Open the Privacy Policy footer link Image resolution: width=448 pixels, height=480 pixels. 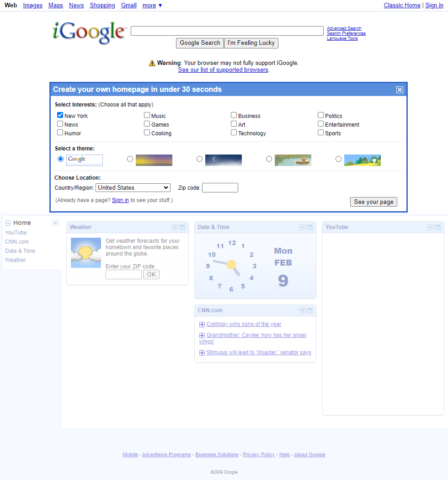[259, 454]
